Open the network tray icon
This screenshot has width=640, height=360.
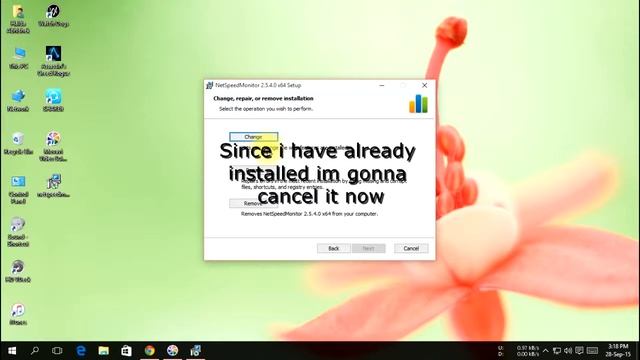click(557, 351)
